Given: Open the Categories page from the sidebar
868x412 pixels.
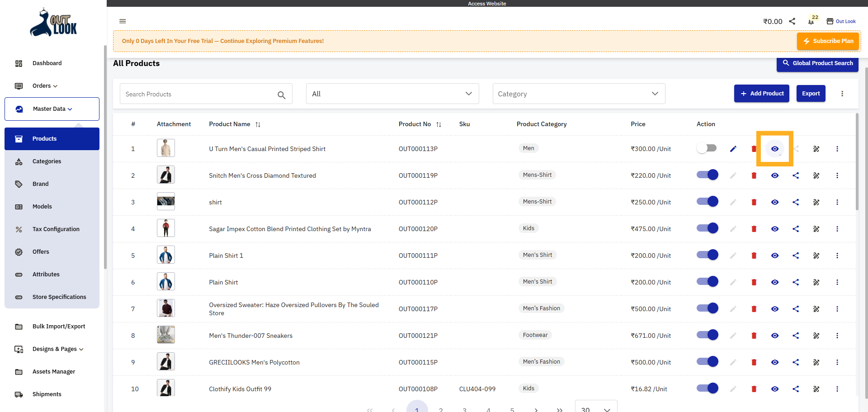Looking at the screenshot, I should [x=47, y=161].
